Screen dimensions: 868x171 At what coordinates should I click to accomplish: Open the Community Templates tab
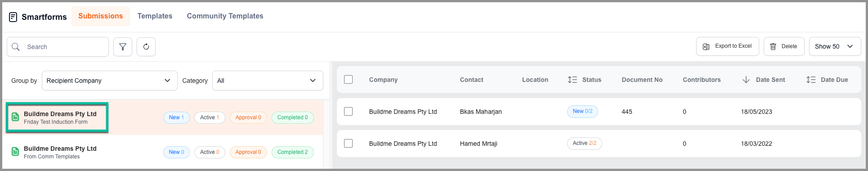(225, 16)
